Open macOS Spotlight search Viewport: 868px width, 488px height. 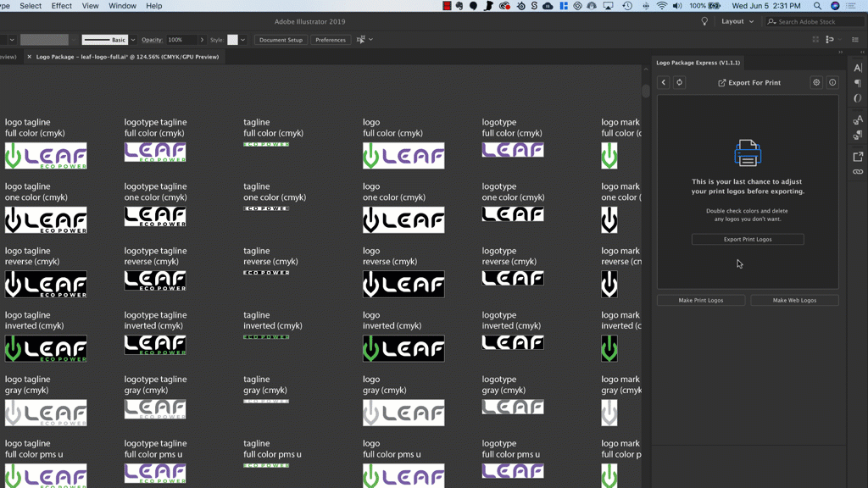tap(817, 6)
